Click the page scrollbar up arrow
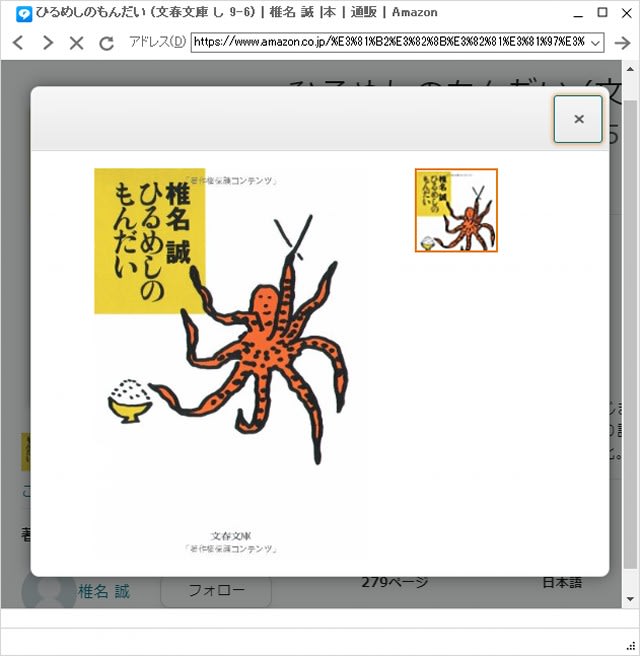This screenshot has width=640, height=656. (x=630, y=69)
